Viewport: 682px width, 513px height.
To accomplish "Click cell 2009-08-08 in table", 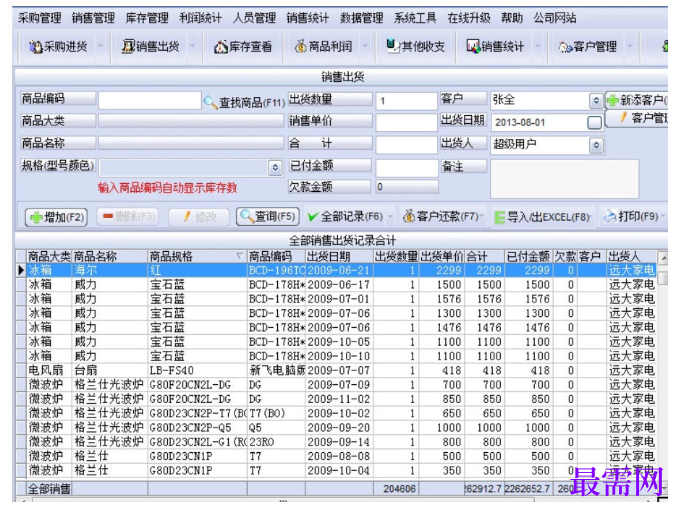I will 339,456.
